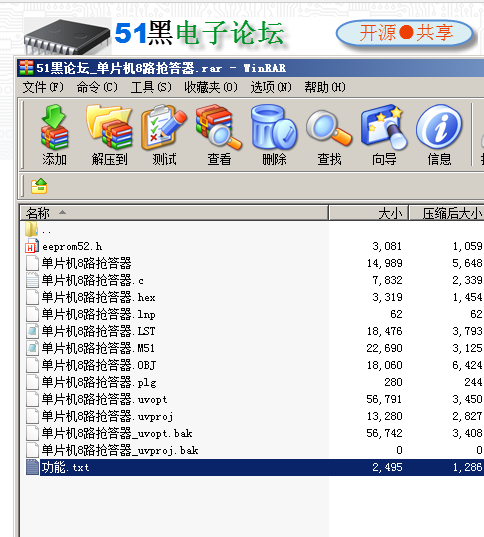Click the 单片机8路抢答器.hex file icon
Viewport: 484px width, 537px height.
pos(32,297)
